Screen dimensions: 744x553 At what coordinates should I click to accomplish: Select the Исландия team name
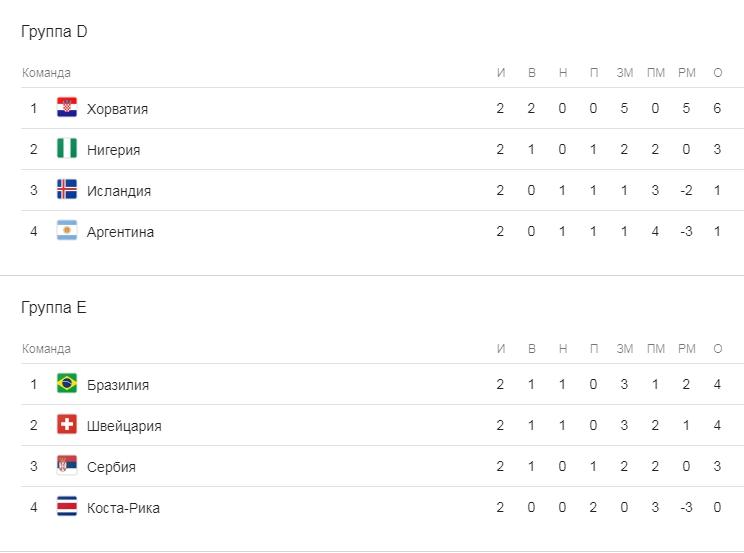click(118, 191)
